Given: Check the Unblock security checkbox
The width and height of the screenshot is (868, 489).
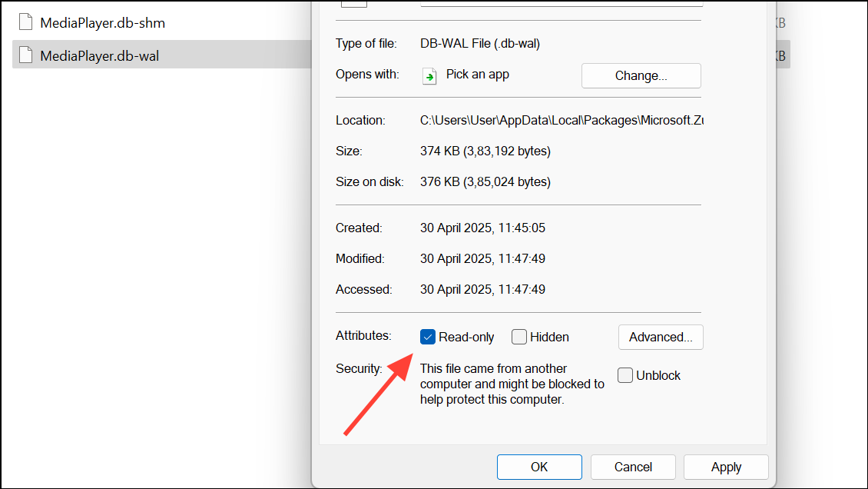Looking at the screenshot, I should (x=624, y=375).
